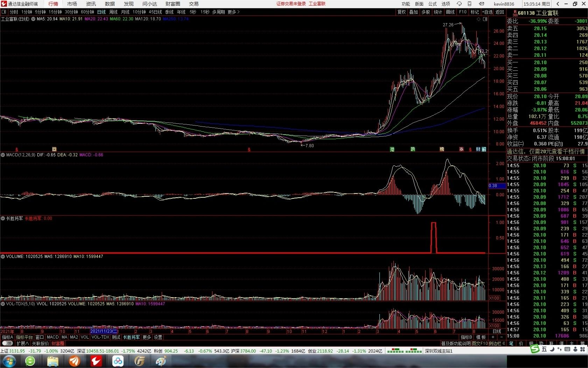
Task: Expand the 长胜将军 indicator header arrow
Action: coord(3,218)
